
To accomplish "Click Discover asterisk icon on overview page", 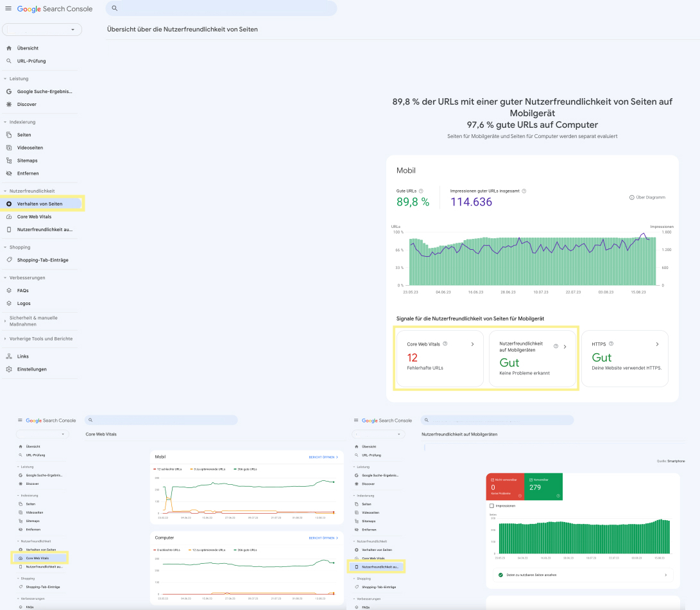I will 9,104.
